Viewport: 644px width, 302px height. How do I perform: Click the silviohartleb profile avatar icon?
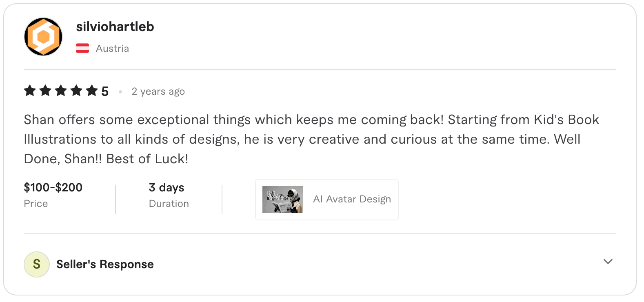43,36
